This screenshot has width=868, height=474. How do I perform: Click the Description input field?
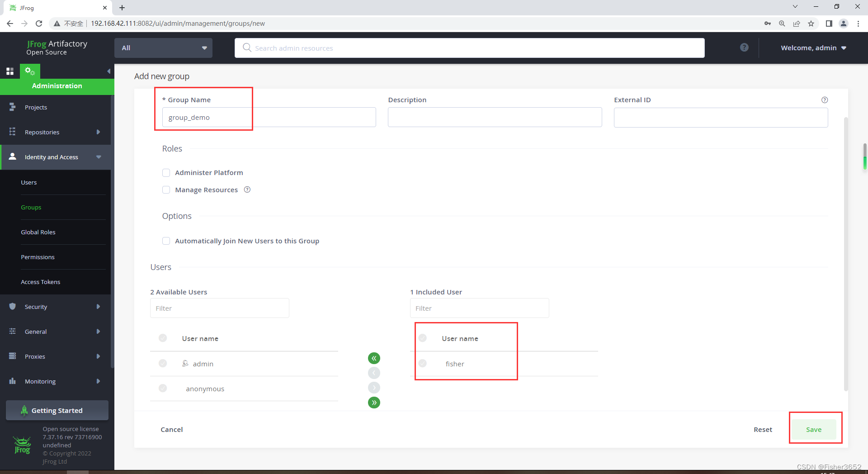tap(495, 117)
